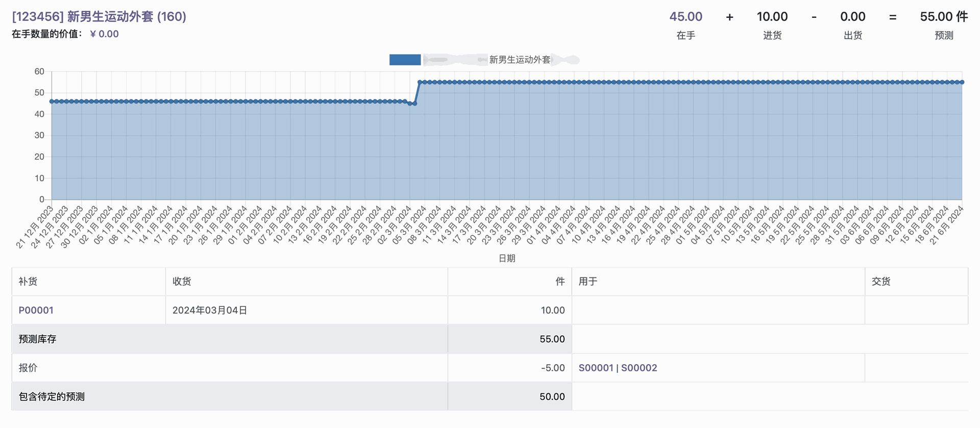Select the 交货 column header
980x428 pixels.
click(x=881, y=281)
